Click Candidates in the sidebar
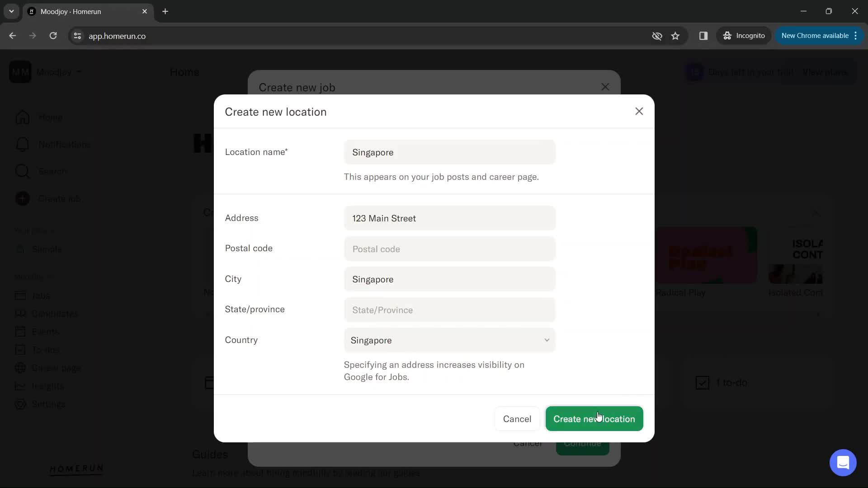The width and height of the screenshot is (868, 488). [x=54, y=314]
